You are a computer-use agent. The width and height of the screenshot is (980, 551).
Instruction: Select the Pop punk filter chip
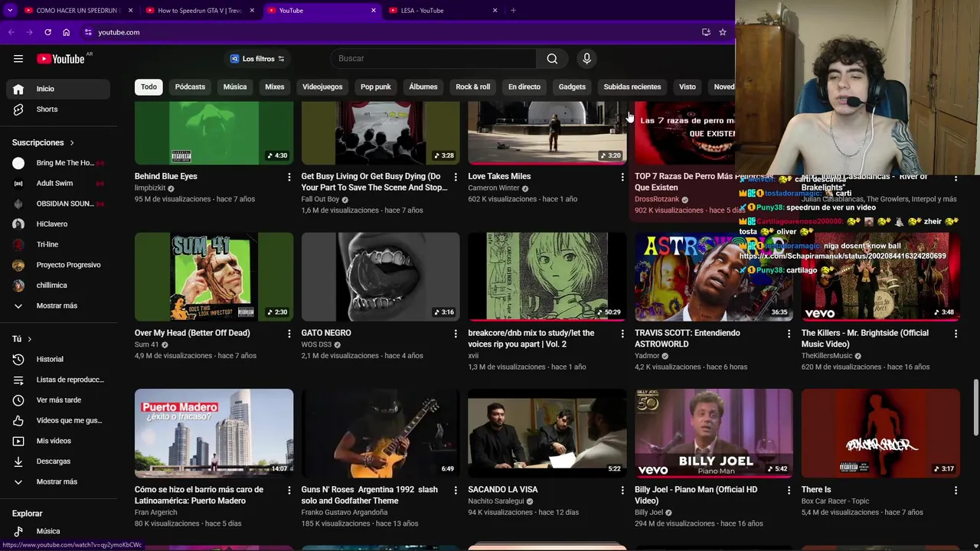click(376, 86)
